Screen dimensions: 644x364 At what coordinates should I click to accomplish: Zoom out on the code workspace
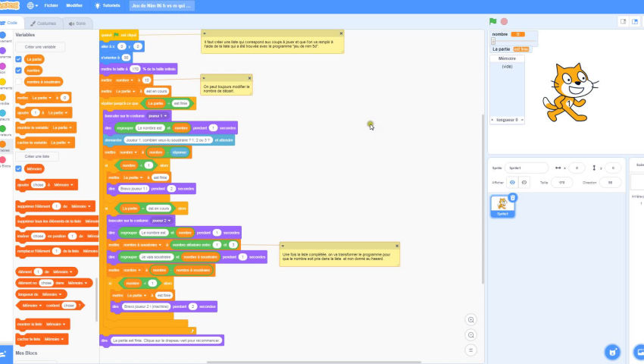click(471, 335)
